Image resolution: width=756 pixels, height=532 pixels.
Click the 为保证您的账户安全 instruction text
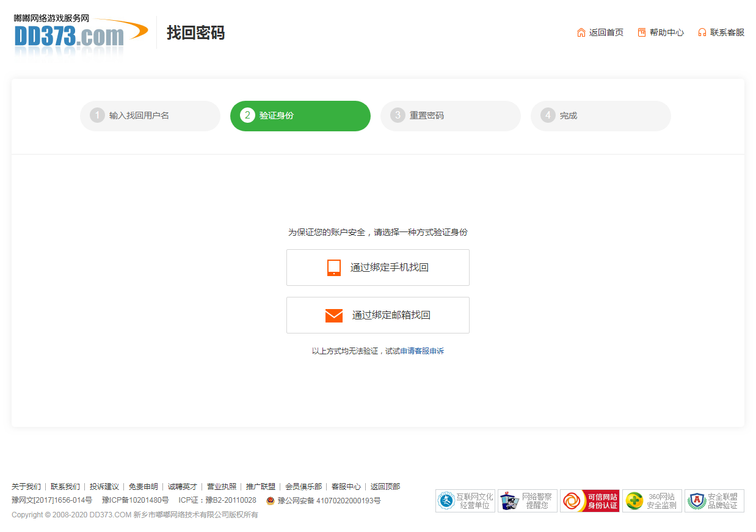tap(378, 233)
